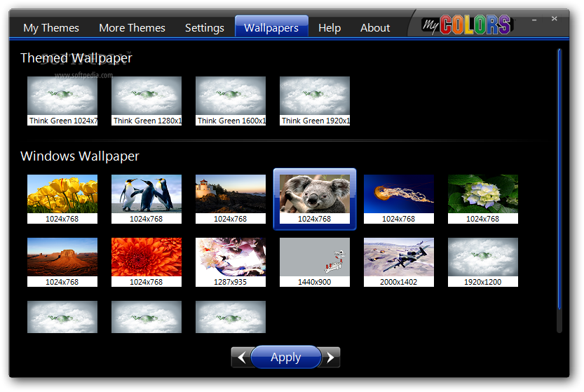Open the My Themes tab
Image resolution: width=584 pixels, height=392 pixels.
point(51,28)
